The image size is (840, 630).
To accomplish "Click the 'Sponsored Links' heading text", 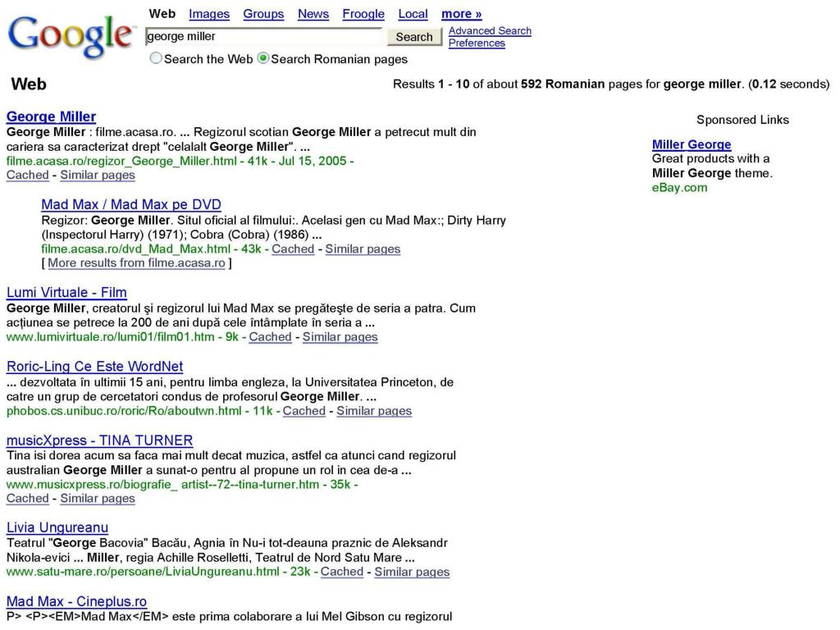I will (742, 120).
